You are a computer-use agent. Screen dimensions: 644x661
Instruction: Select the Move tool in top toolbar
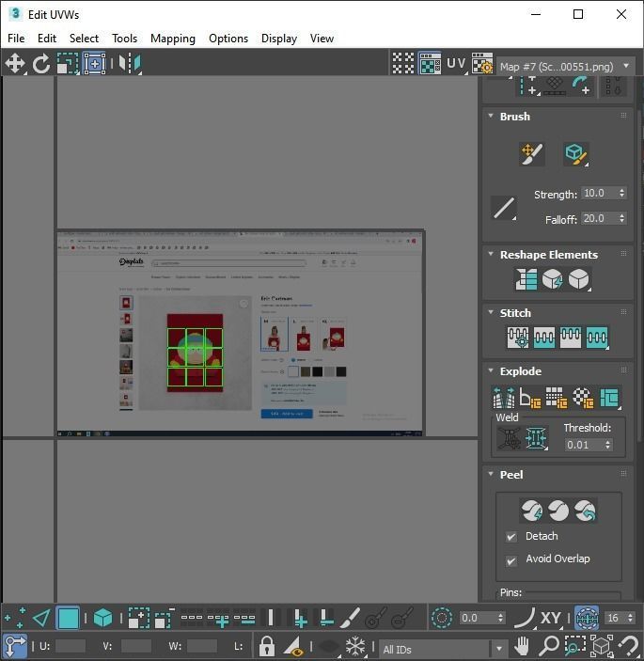[x=15, y=64]
